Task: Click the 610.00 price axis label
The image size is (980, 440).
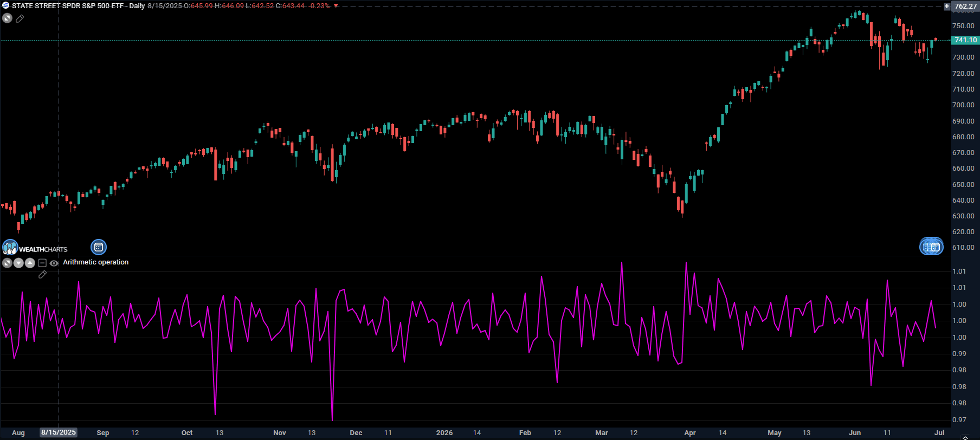Action: tap(963, 248)
